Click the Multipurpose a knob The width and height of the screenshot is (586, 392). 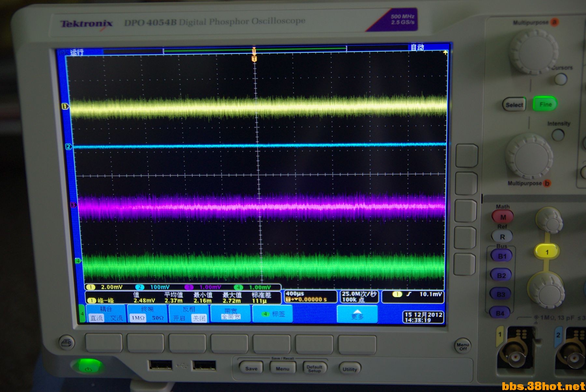533,51
